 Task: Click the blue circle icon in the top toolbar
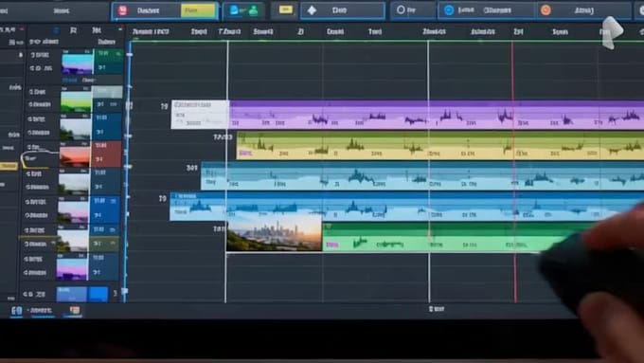click(x=449, y=10)
